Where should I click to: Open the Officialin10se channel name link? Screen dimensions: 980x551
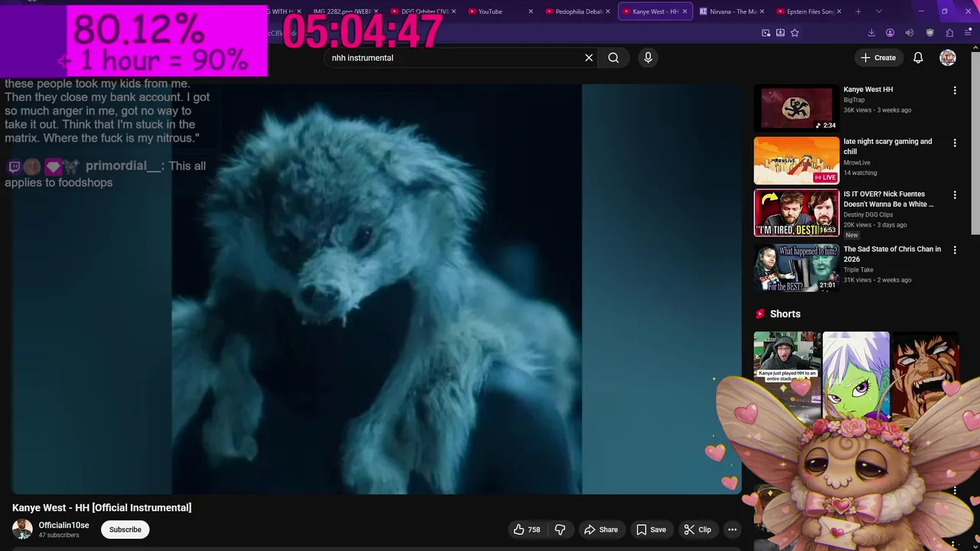64,525
